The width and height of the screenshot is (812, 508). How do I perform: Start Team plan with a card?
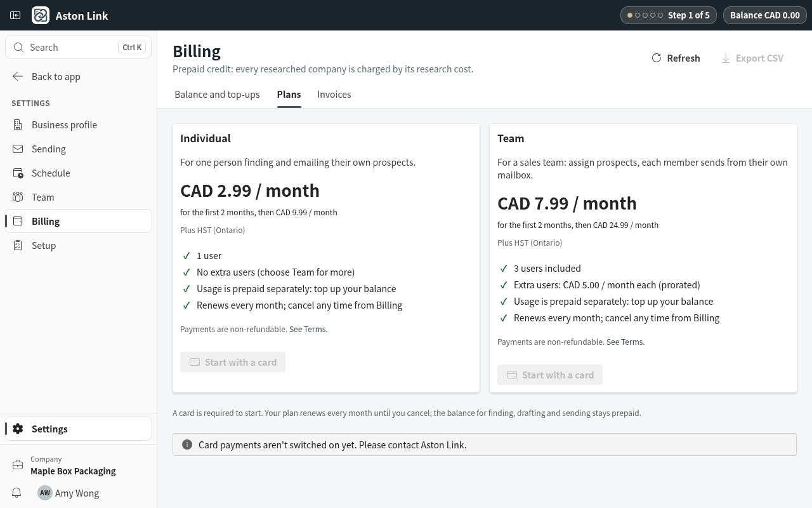click(550, 375)
